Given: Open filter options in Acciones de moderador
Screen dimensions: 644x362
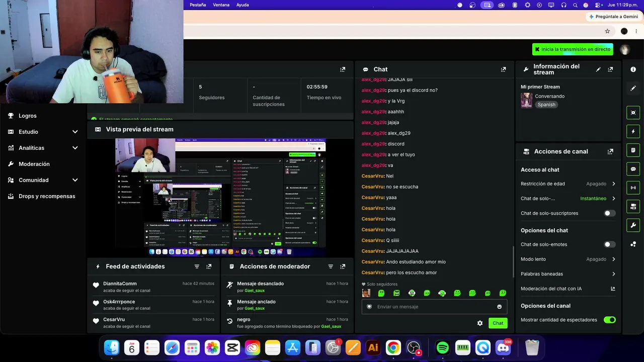Looking at the screenshot, I should [331, 266].
